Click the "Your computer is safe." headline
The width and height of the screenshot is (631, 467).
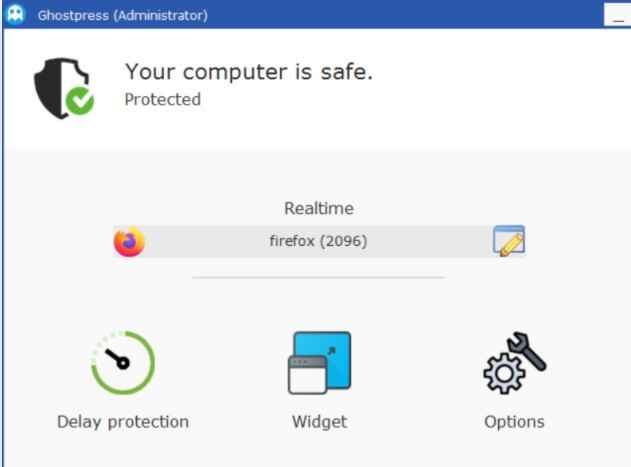[249, 72]
